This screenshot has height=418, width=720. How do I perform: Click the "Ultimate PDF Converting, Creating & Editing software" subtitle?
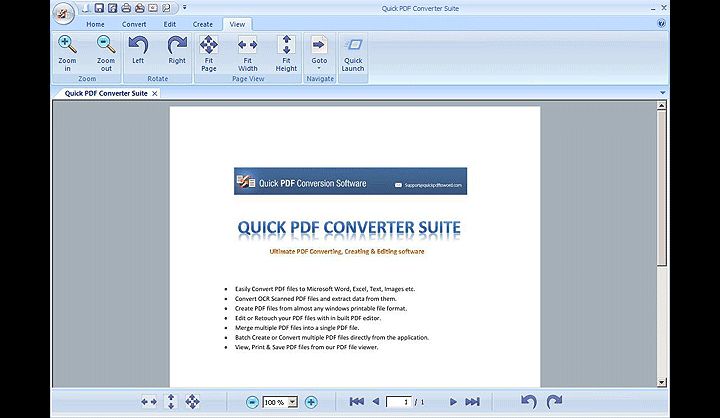tap(347, 251)
